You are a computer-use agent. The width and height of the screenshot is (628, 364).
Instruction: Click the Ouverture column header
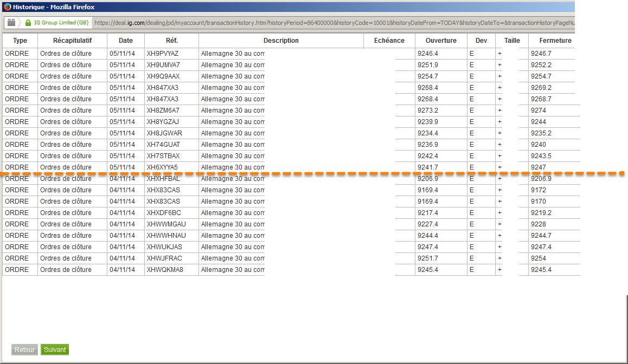pyautogui.click(x=441, y=41)
